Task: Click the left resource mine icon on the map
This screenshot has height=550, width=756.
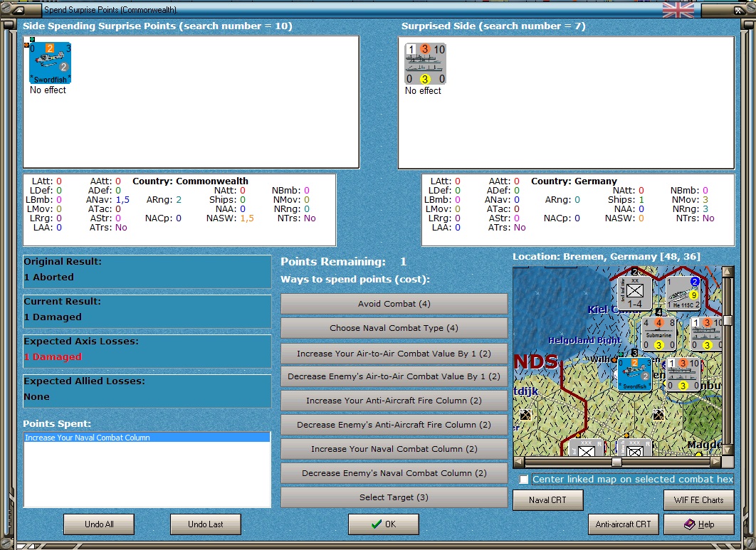Action: pyautogui.click(x=525, y=415)
